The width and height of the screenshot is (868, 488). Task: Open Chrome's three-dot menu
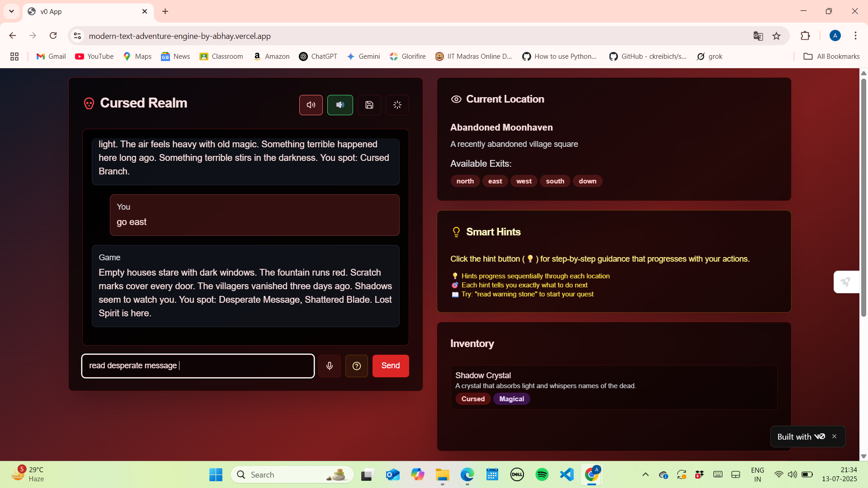click(855, 36)
